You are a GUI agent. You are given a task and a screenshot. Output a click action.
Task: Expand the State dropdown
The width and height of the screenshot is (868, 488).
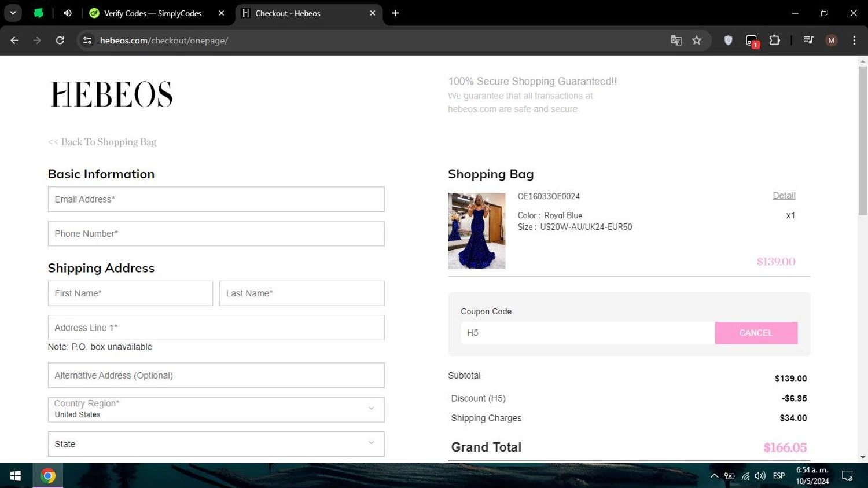[x=216, y=444]
